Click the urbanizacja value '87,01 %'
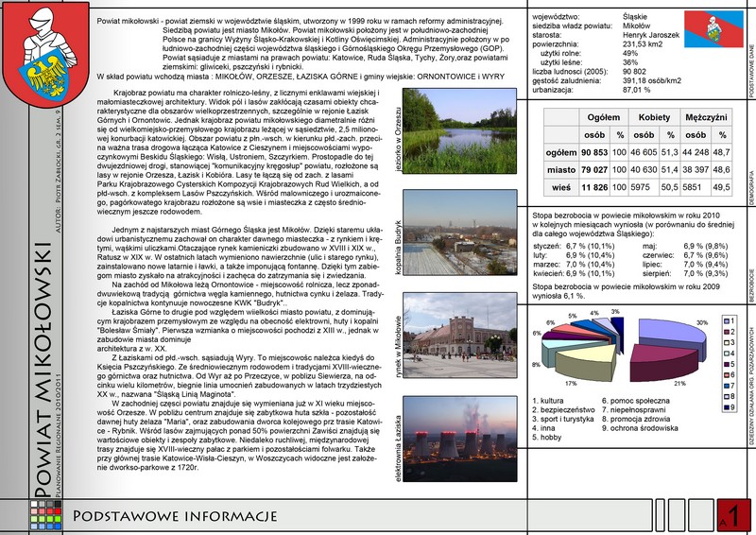 [636, 90]
